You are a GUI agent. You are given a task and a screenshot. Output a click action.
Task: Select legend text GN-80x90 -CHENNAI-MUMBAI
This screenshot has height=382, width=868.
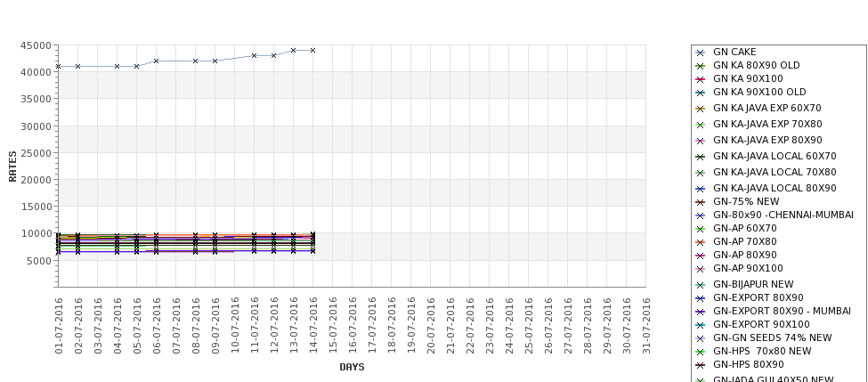pos(783,215)
